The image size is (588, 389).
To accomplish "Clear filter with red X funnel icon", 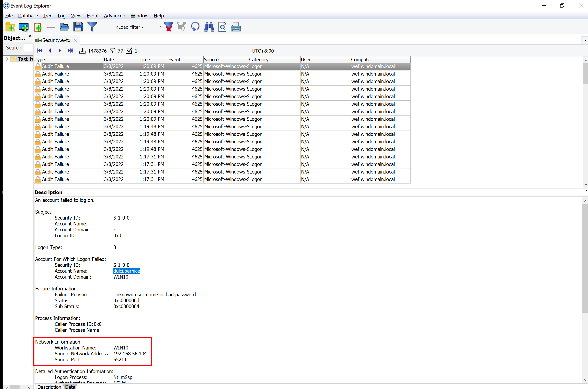I will click(168, 27).
